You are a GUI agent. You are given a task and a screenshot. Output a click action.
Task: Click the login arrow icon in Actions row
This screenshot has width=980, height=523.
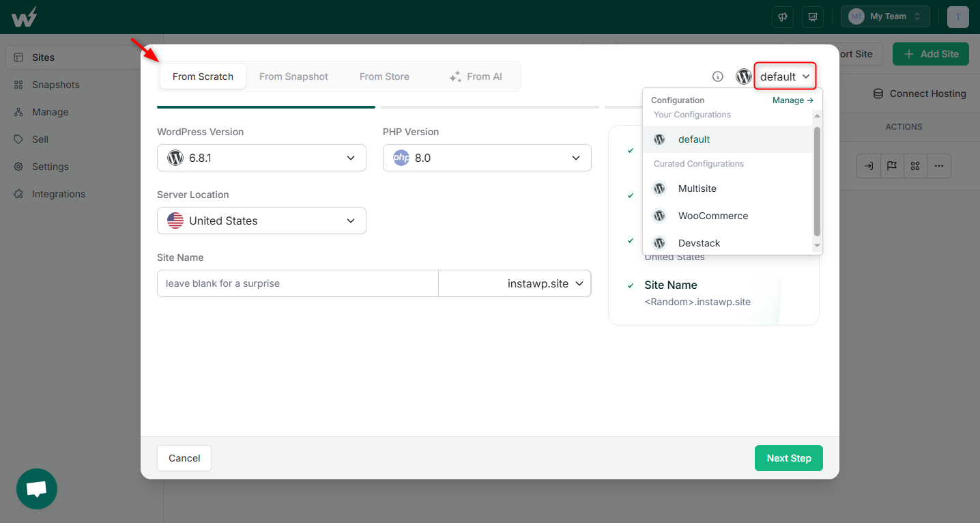pos(868,166)
